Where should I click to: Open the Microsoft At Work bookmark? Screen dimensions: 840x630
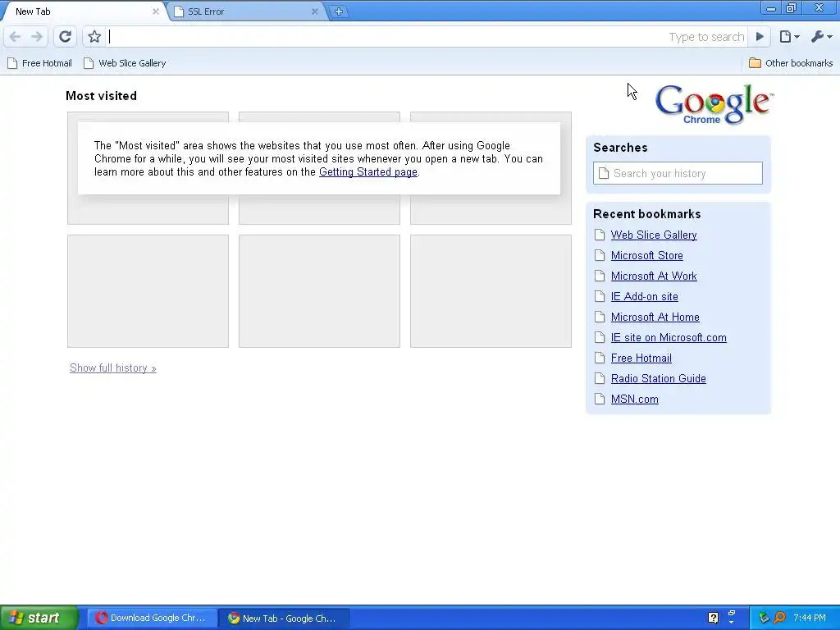click(654, 276)
